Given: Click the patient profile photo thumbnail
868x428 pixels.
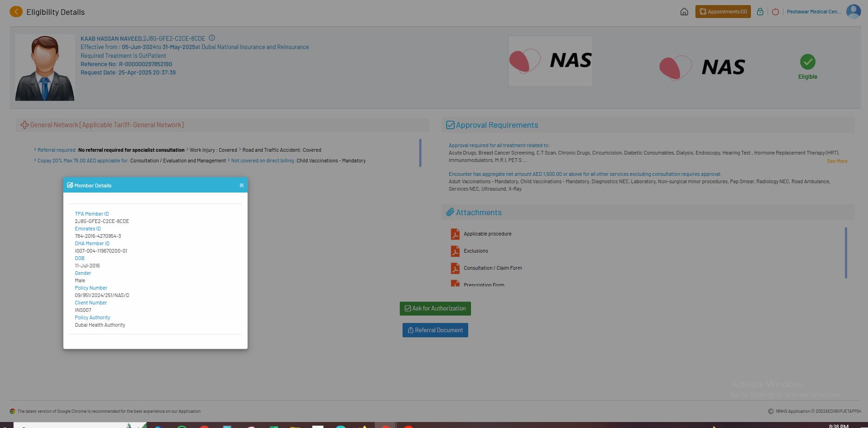Looking at the screenshot, I should point(45,68).
